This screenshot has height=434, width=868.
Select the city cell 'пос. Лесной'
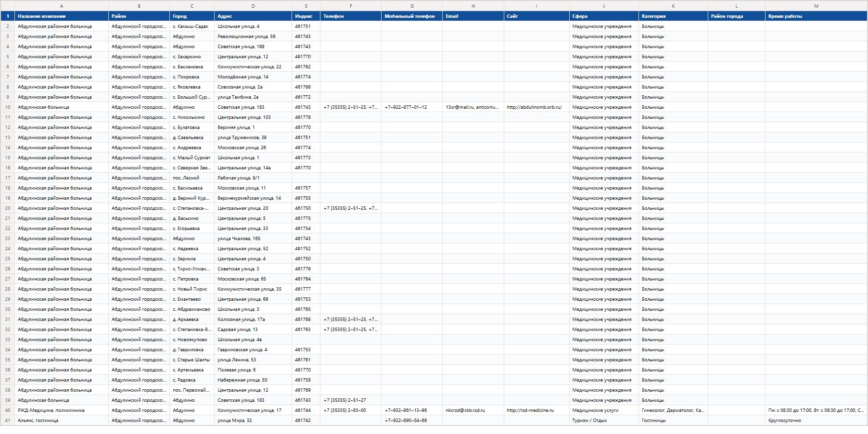coord(192,178)
